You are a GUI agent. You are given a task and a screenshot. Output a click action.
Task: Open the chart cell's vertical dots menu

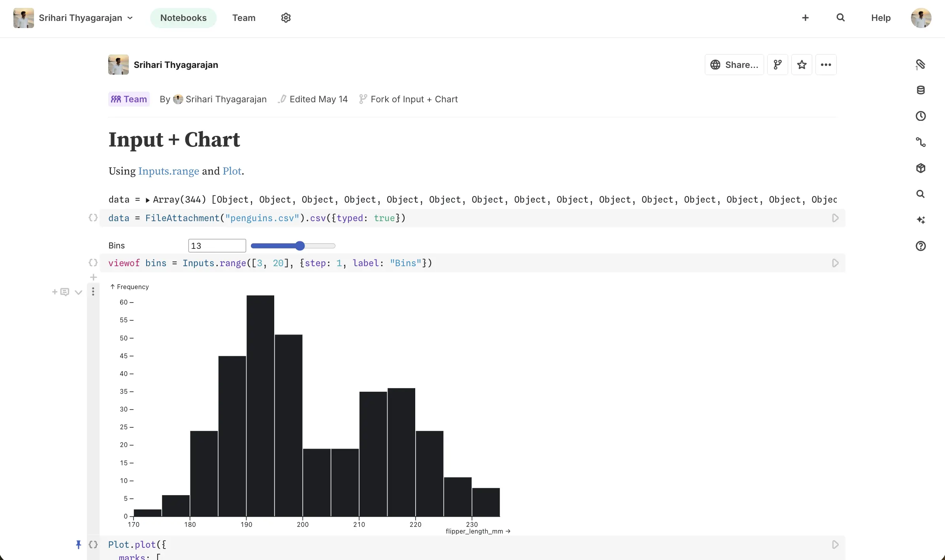coord(93,291)
